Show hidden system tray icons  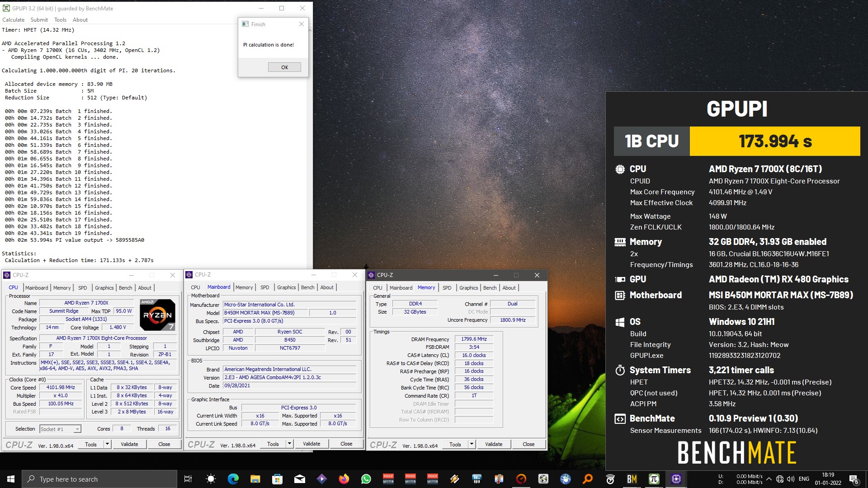[x=769, y=479]
